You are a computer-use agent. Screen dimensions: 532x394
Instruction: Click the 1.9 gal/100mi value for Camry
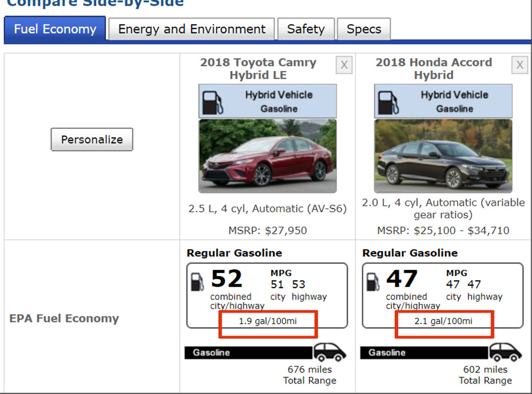click(267, 321)
